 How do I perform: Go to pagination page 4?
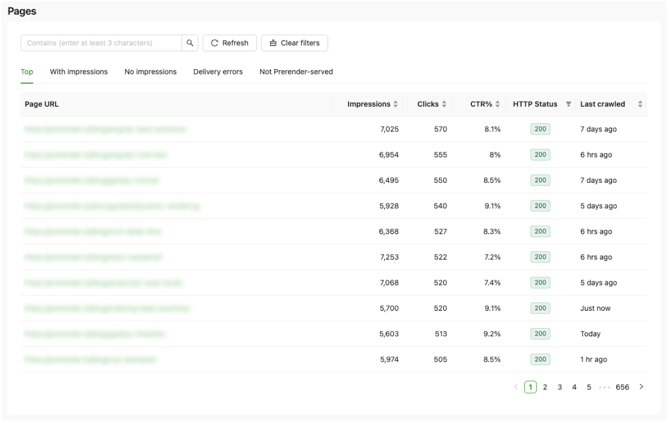(574, 387)
